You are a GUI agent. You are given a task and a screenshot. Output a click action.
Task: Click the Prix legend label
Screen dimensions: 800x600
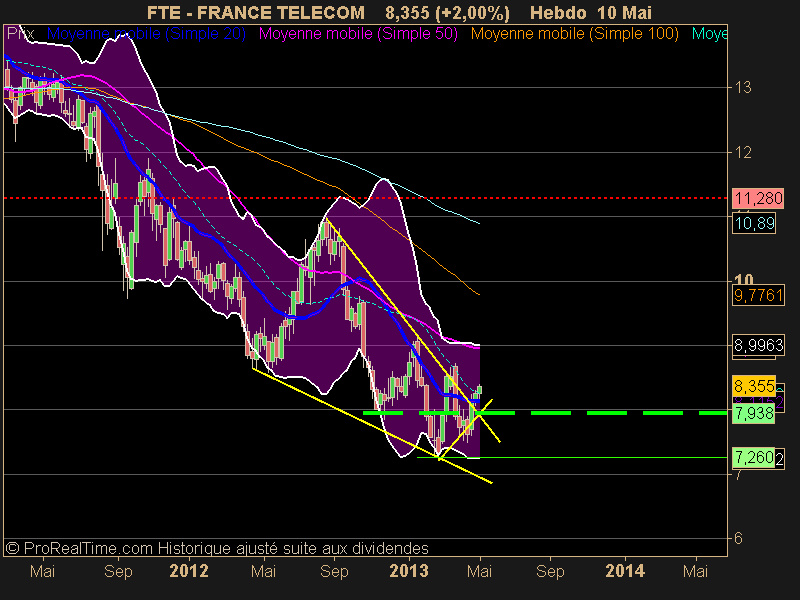pyautogui.click(x=20, y=34)
